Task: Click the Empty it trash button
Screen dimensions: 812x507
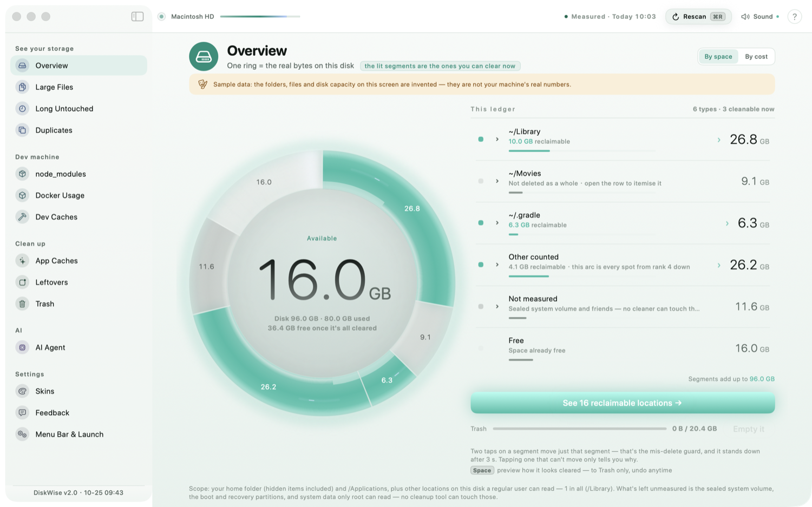Action: coord(749,429)
